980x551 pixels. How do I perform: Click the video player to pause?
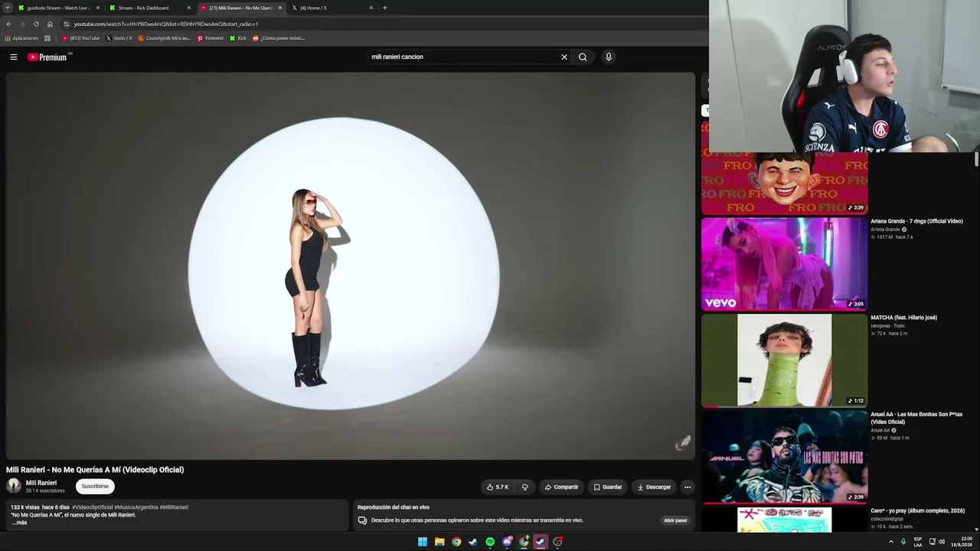351,266
